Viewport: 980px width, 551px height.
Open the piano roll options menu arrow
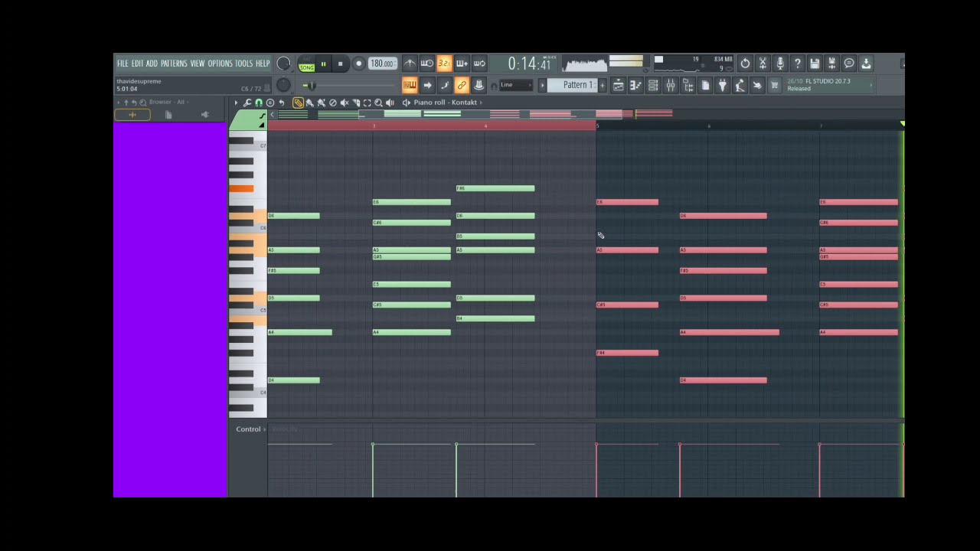[x=236, y=103]
